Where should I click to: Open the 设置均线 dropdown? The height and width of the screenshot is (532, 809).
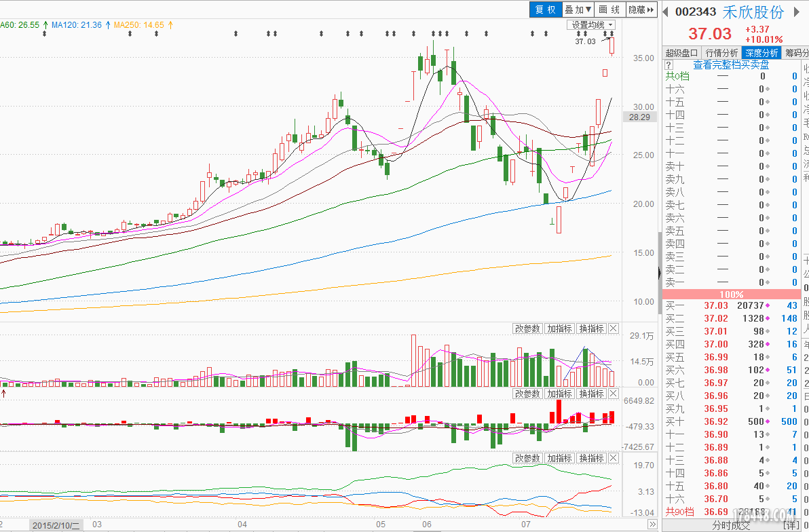point(591,25)
